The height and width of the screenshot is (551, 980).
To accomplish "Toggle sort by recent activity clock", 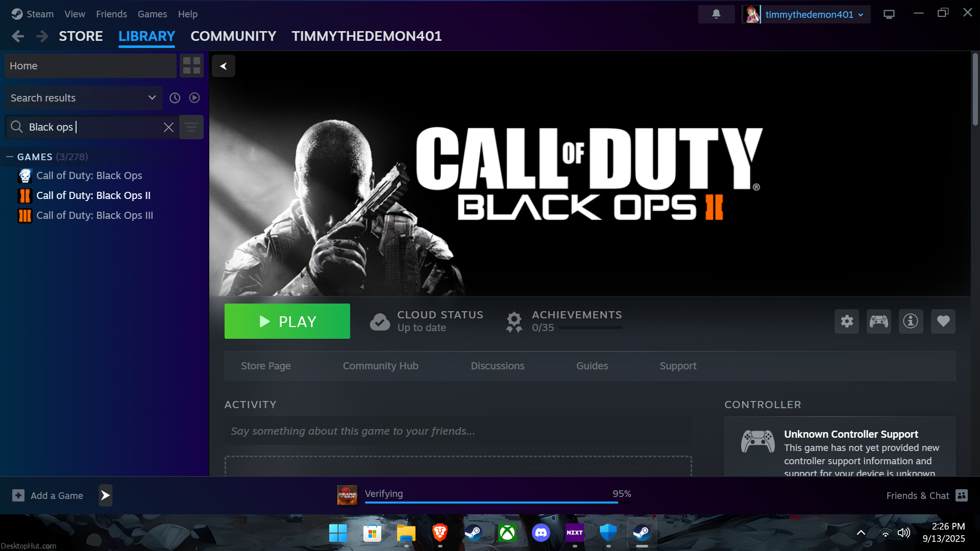I will coord(175,98).
